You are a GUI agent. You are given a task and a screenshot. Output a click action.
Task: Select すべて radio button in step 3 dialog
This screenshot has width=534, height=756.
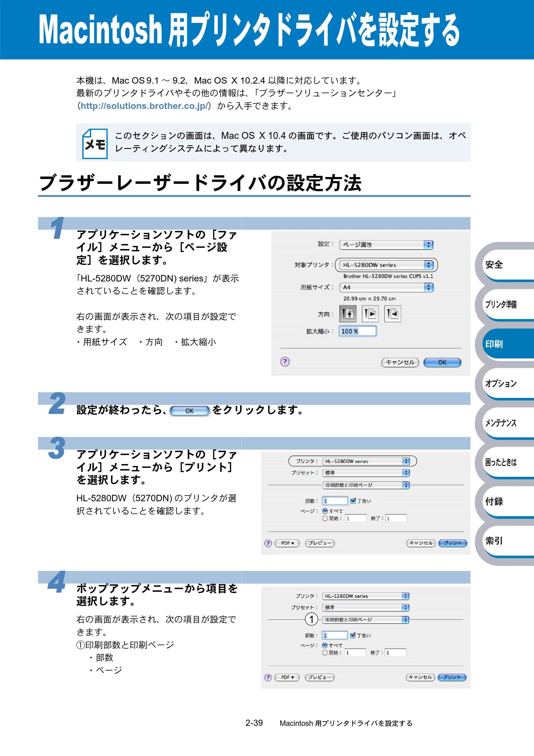click(325, 511)
